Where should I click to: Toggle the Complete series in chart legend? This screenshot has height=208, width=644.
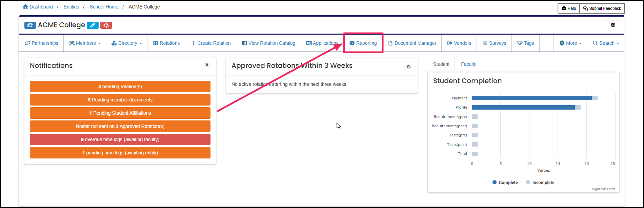505,183
